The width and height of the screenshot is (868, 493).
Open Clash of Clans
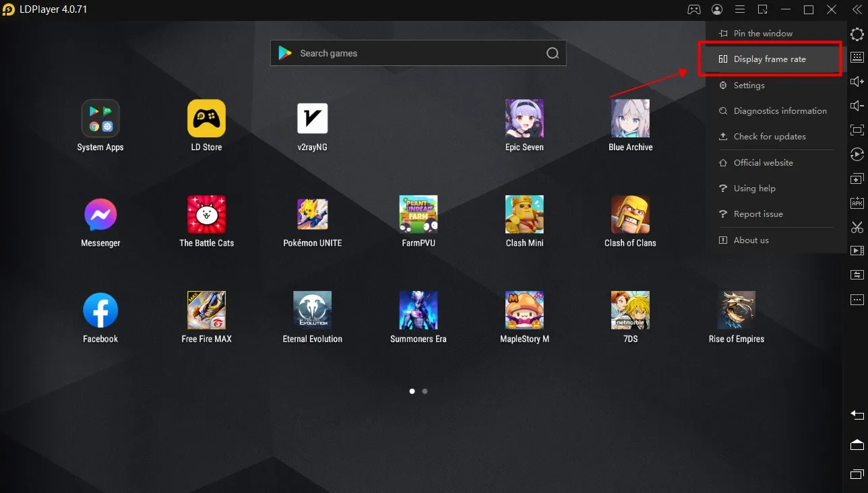click(x=630, y=215)
